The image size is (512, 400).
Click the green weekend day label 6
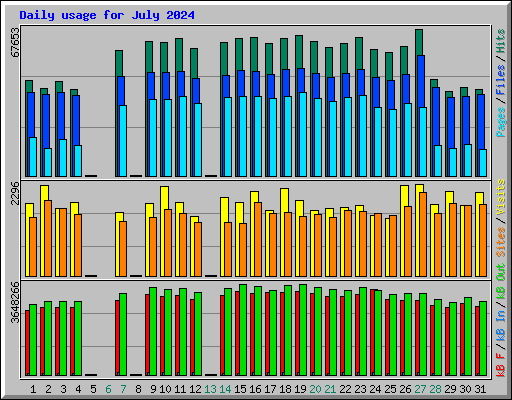coord(108,389)
